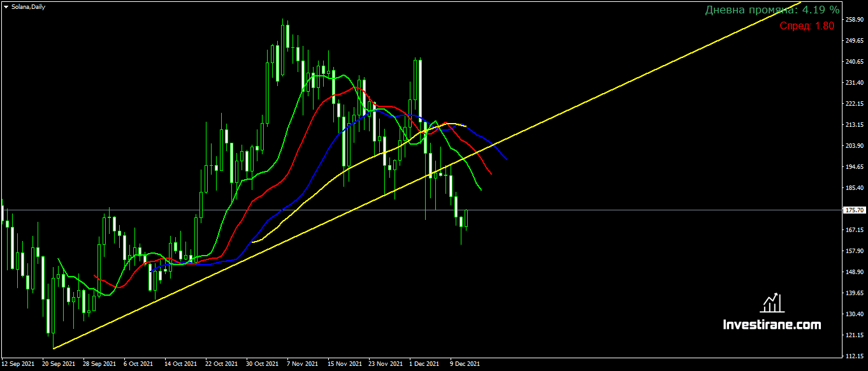Click the 112.15 price axis label

(x=854, y=356)
